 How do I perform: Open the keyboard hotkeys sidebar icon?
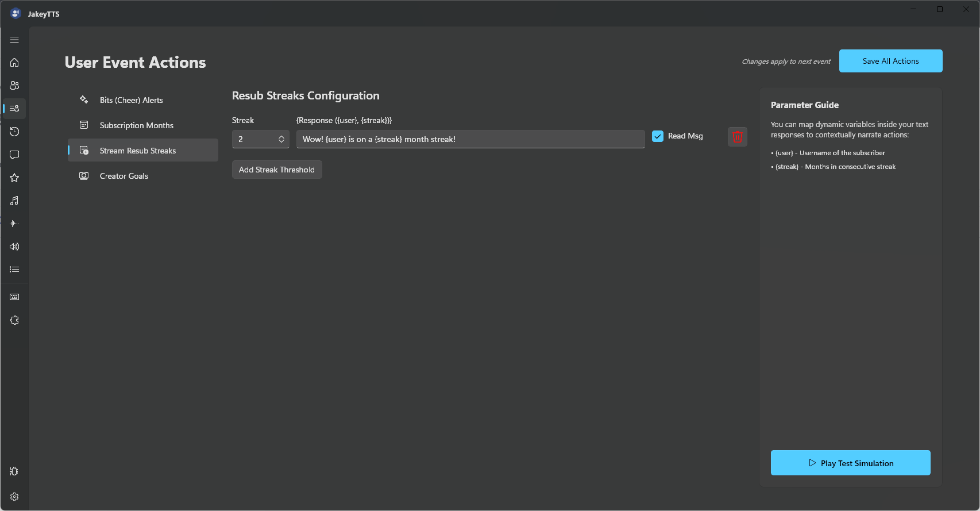(x=14, y=297)
